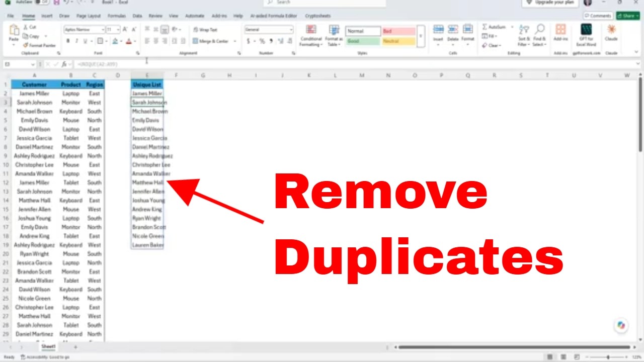The image size is (644, 362).
Task: Click the Delete cells icon
Action: pyautogui.click(x=453, y=30)
